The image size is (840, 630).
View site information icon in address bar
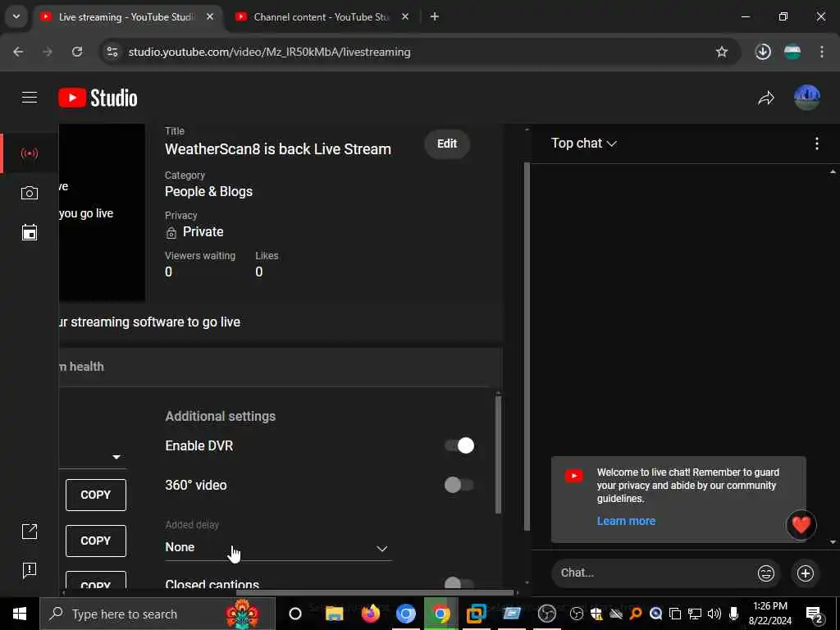coord(112,52)
